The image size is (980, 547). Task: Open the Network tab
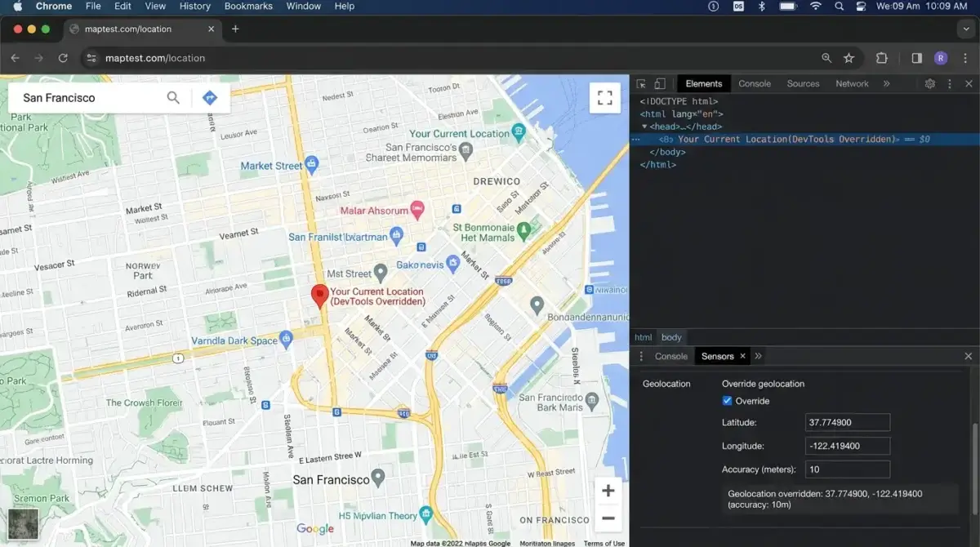[852, 83]
